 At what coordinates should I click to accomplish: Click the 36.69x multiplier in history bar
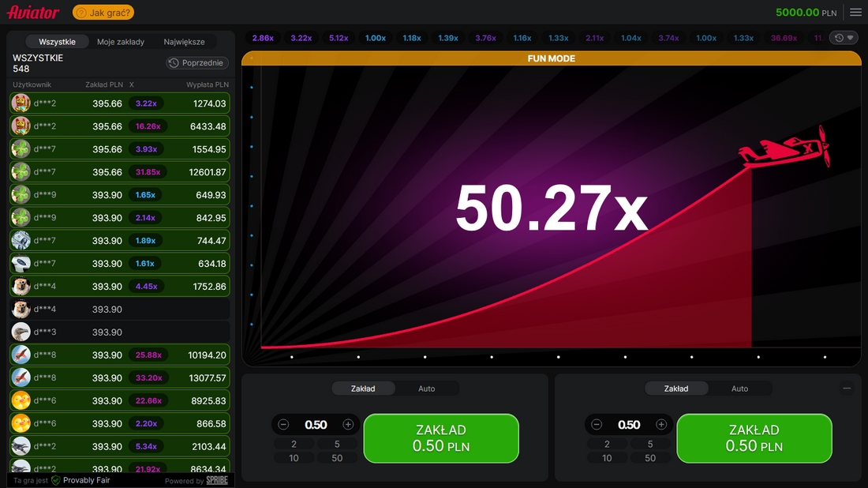point(784,38)
